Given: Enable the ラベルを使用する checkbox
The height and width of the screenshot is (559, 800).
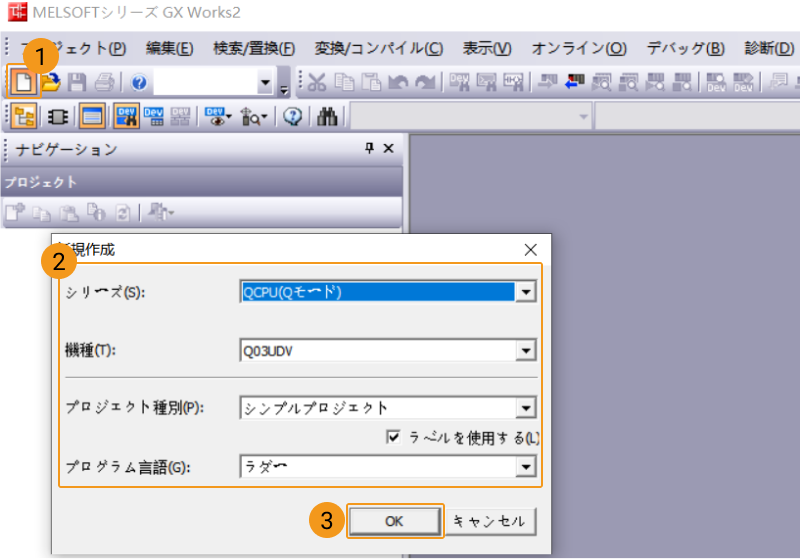Looking at the screenshot, I should click(393, 437).
